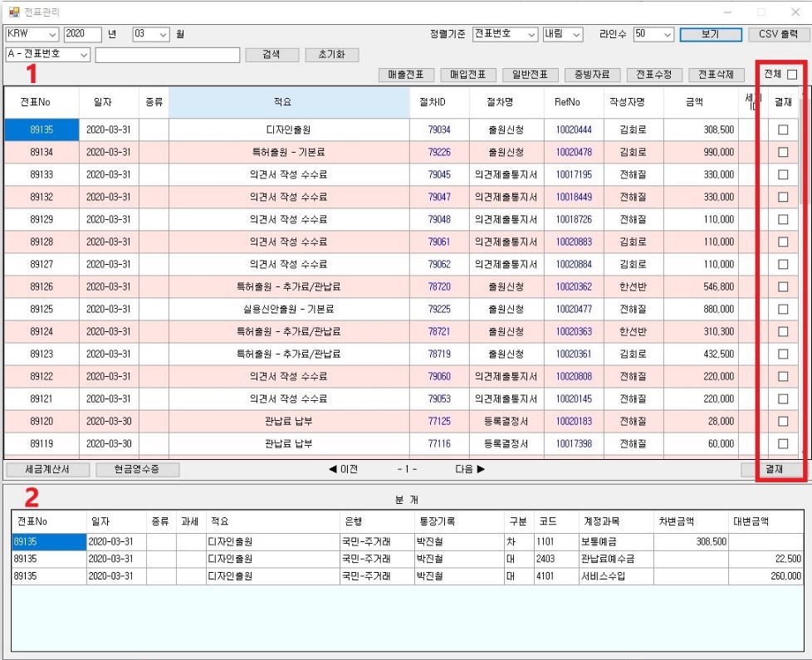Mark the 결재 checkbox for voucher 89122
This screenshot has height=660, width=812.
(783, 376)
